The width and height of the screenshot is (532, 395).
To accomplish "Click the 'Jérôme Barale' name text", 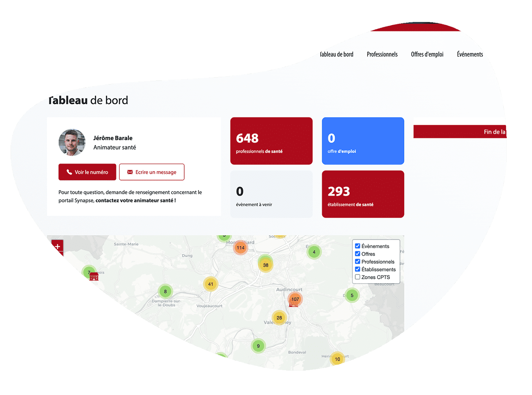I will 113,138.
